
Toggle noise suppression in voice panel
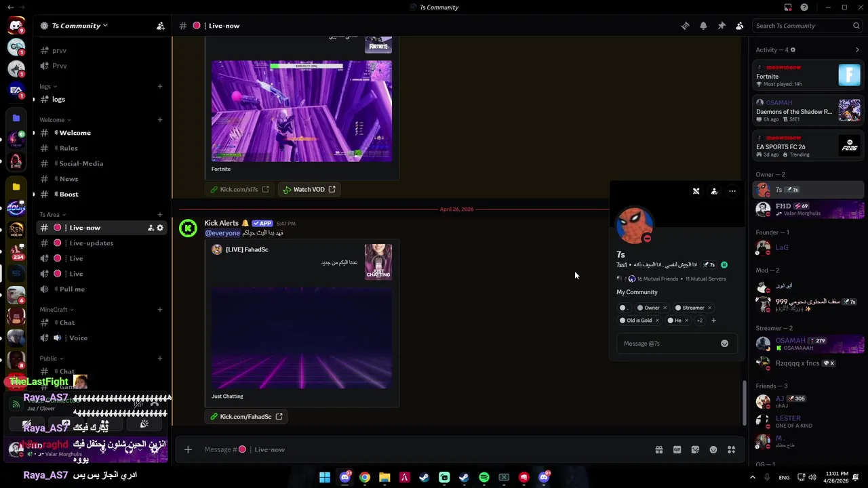pyautogui.click(x=138, y=404)
